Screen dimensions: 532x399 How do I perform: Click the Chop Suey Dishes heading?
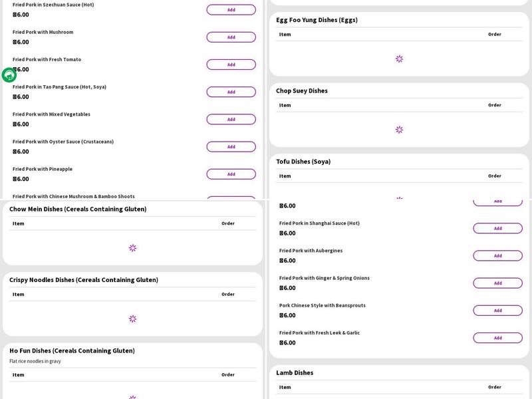[x=302, y=90]
